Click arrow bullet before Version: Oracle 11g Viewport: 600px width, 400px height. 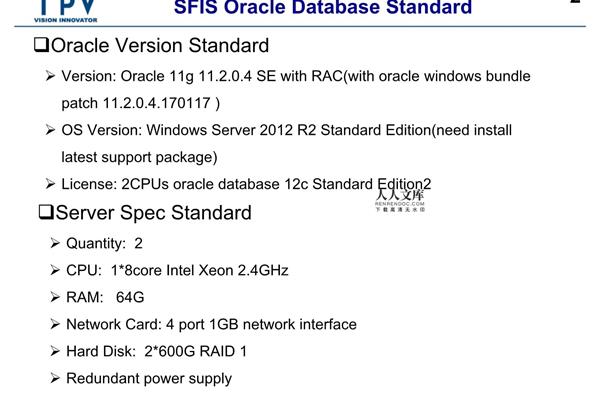[x=50, y=76]
